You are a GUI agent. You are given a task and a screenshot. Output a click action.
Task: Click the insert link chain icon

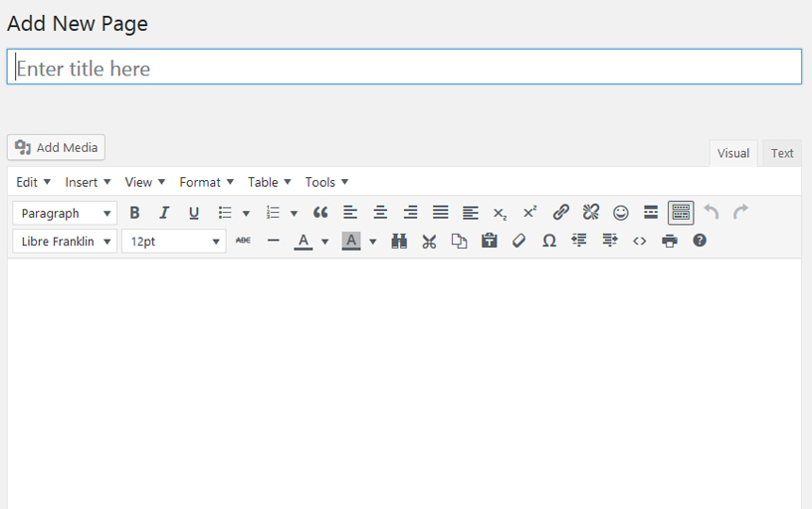[561, 213]
